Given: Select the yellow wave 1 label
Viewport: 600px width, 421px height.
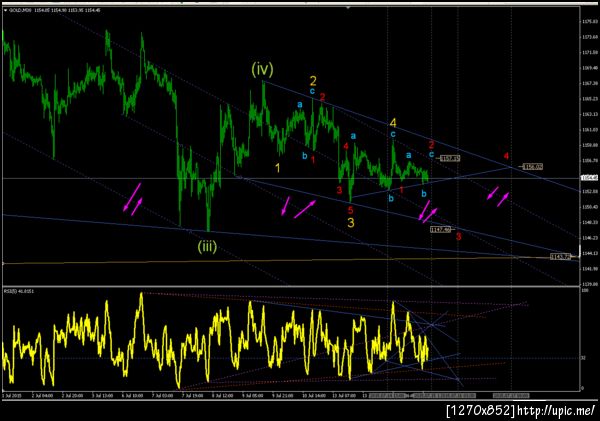Looking at the screenshot, I should click(x=278, y=167).
